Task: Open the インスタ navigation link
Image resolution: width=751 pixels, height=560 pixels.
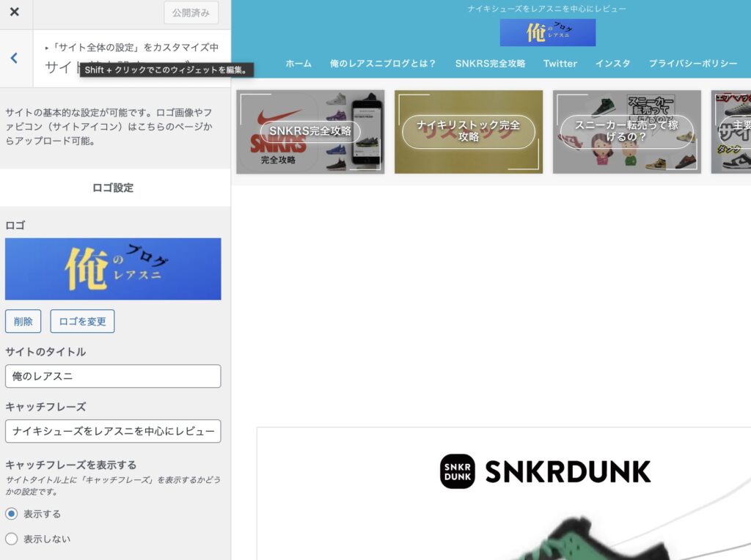Action: 612,64
